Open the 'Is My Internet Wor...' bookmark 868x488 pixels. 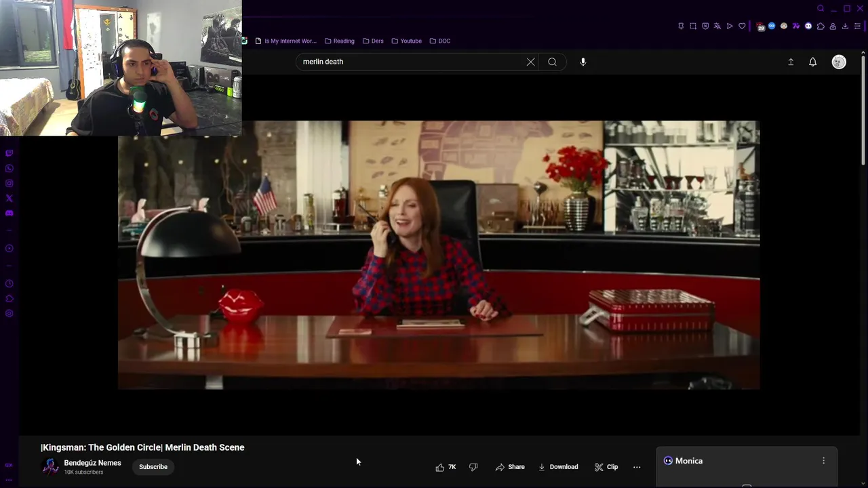[285, 41]
